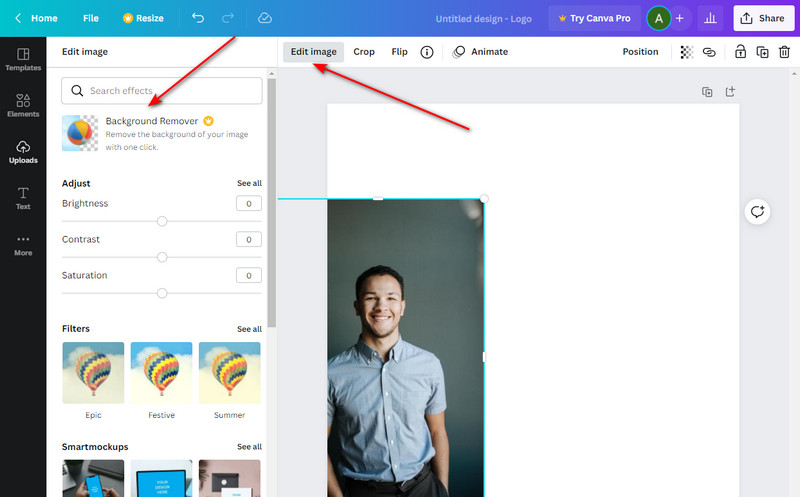Delete the image with the trash icon
The image size is (800, 497).
(x=784, y=52)
